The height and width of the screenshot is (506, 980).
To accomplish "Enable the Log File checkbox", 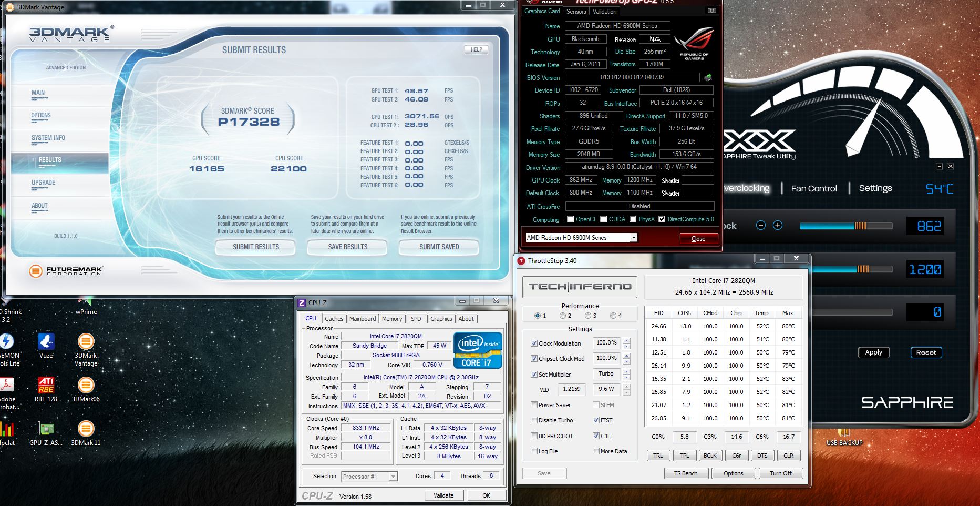I will click(534, 451).
